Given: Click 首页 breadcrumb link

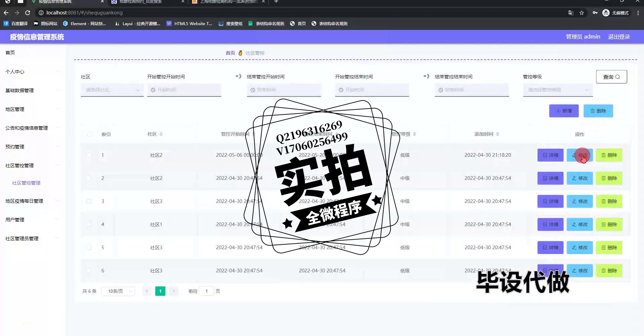Looking at the screenshot, I should click(230, 53).
